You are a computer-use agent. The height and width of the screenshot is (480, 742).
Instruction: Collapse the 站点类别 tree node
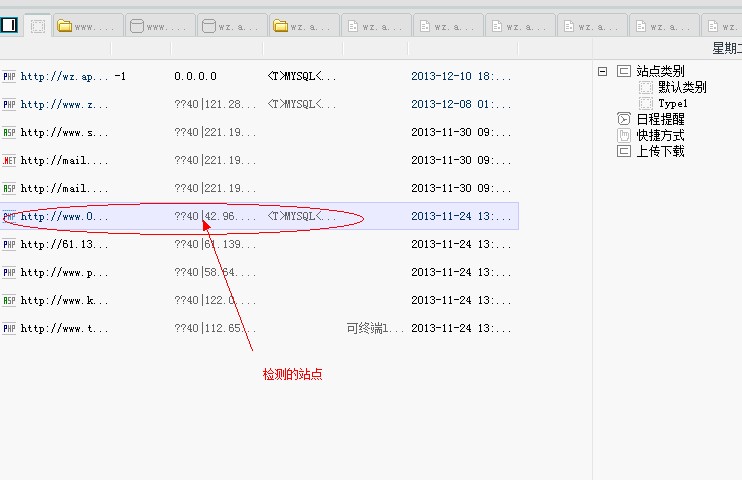click(x=603, y=71)
